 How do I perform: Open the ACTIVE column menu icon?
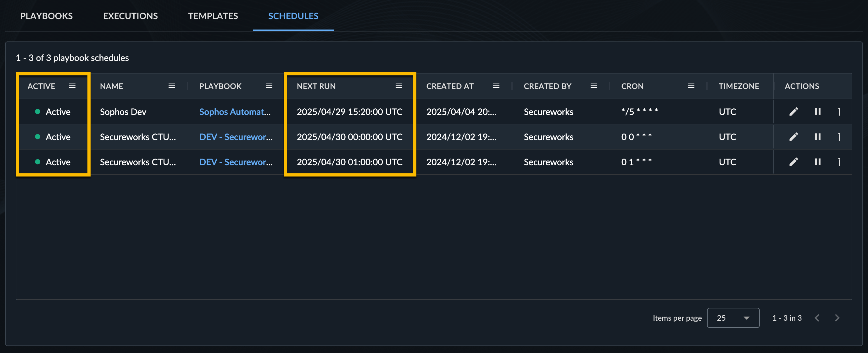pyautogui.click(x=72, y=86)
